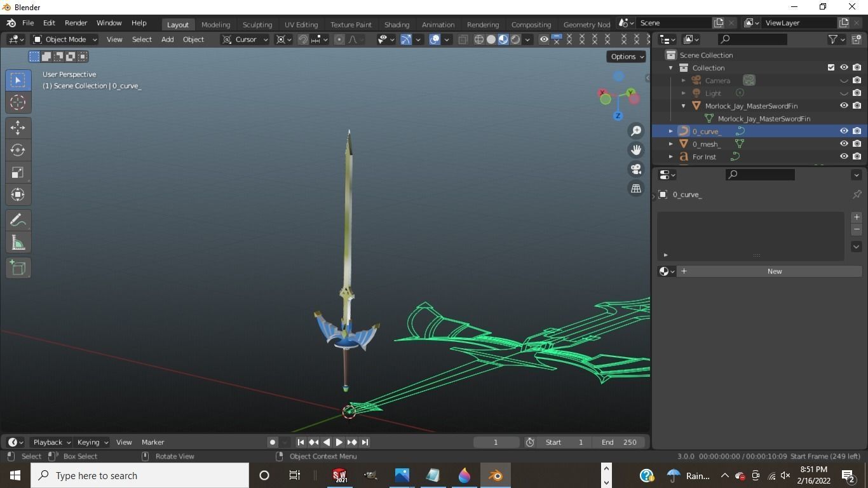Switch to rendered viewport shading

(x=515, y=39)
